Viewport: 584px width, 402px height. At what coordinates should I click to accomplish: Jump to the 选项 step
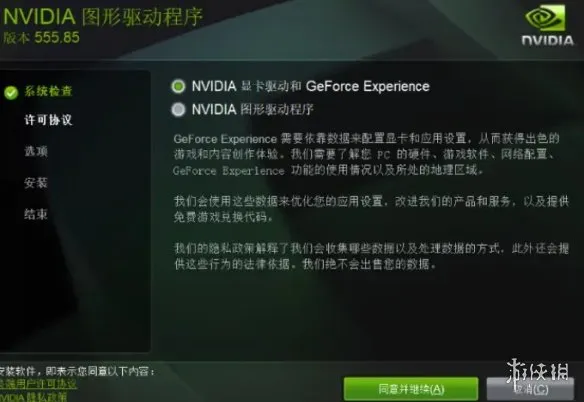click(x=36, y=151)
